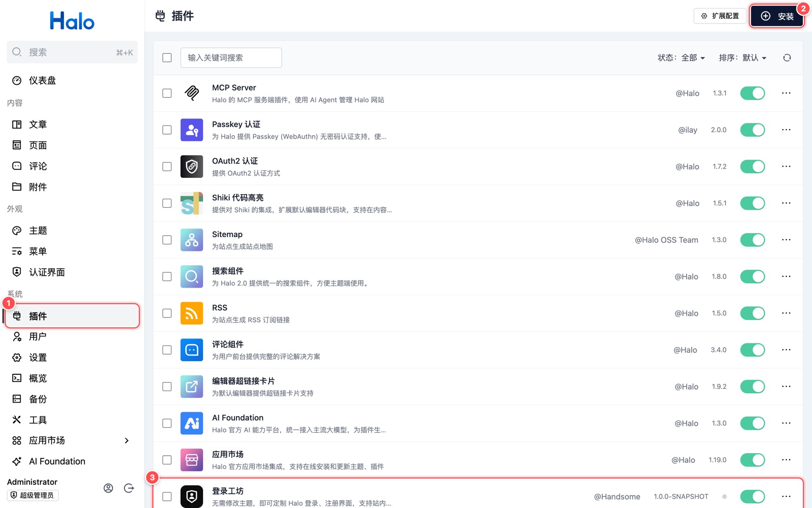Open the OAuth2 认证 plugin title link

[x=235, y=161]
